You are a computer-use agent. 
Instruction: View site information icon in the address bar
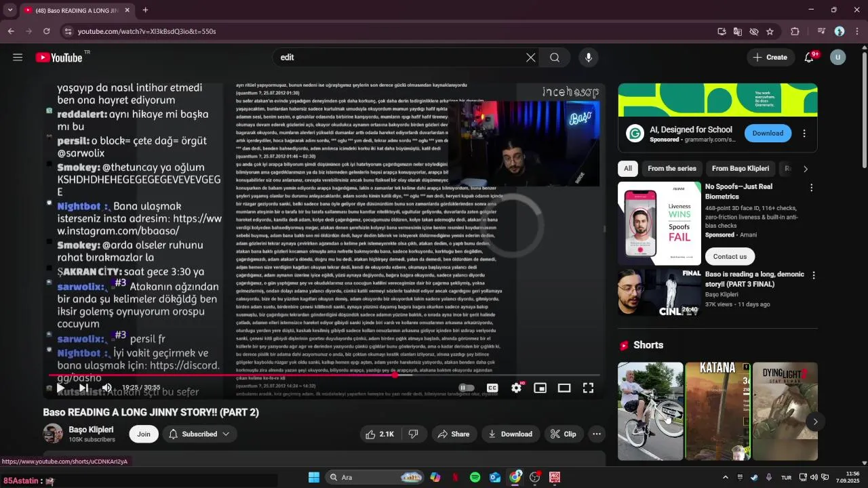[67, 31]
